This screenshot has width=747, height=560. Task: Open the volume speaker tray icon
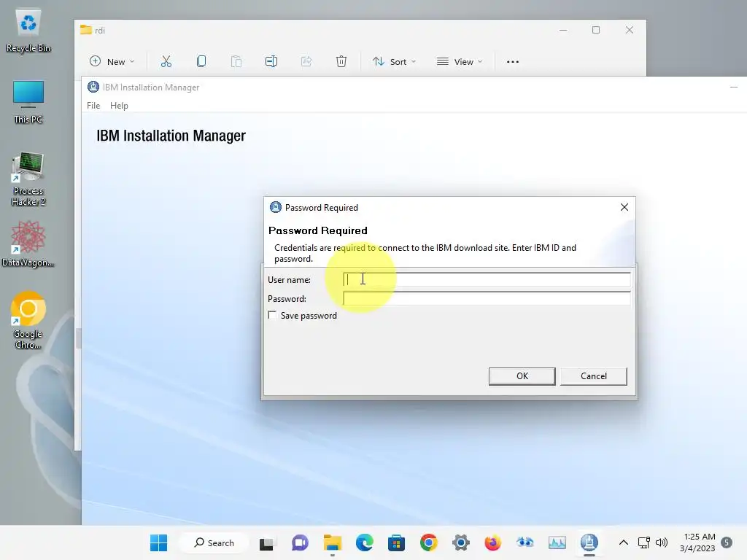coord(661,542)
